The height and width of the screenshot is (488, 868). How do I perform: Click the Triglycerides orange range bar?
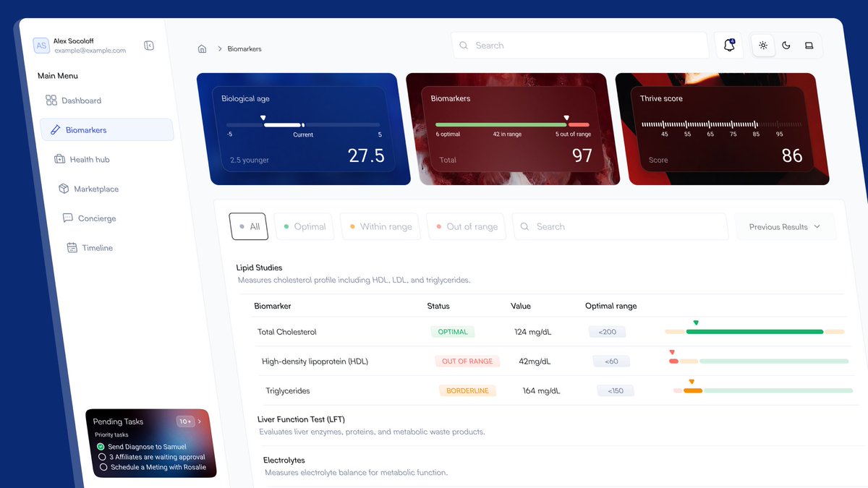[x=693, y=390]
